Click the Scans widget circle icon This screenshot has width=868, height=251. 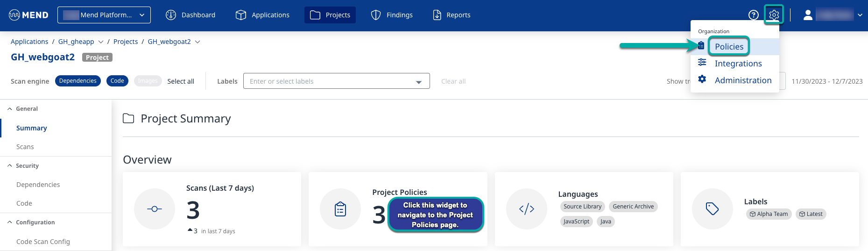(155, 209)
